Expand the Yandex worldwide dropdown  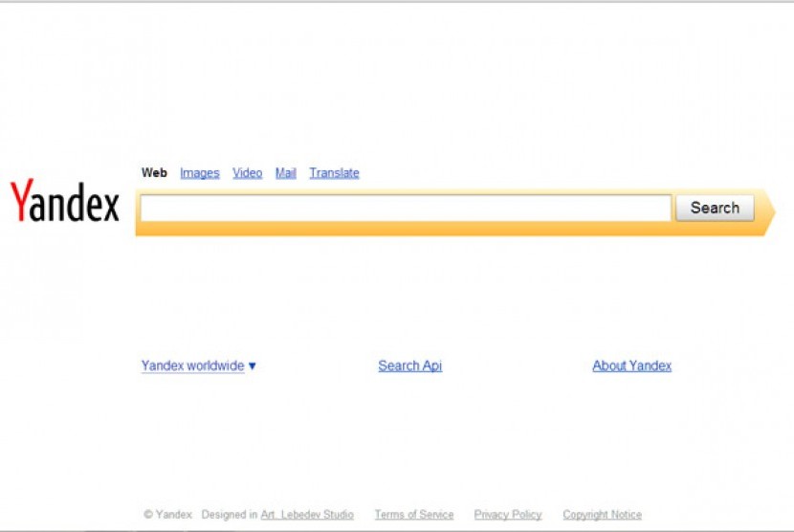coord(199,366)
